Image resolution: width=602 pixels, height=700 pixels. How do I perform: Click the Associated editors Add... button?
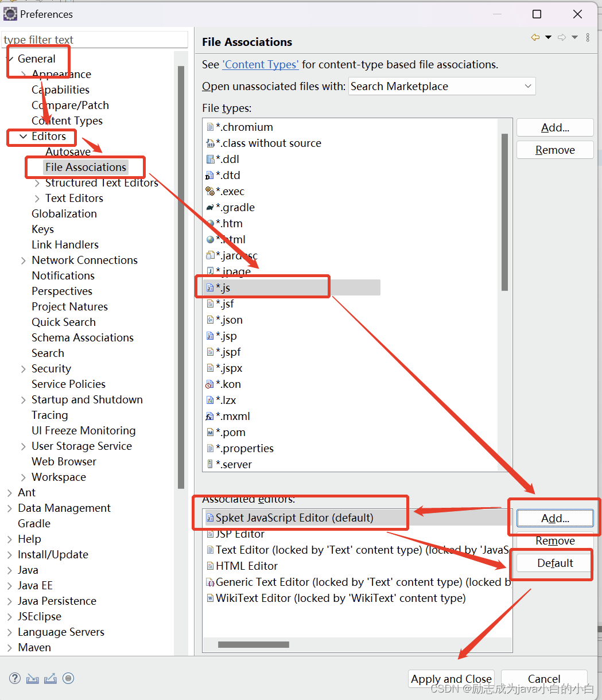555,518
